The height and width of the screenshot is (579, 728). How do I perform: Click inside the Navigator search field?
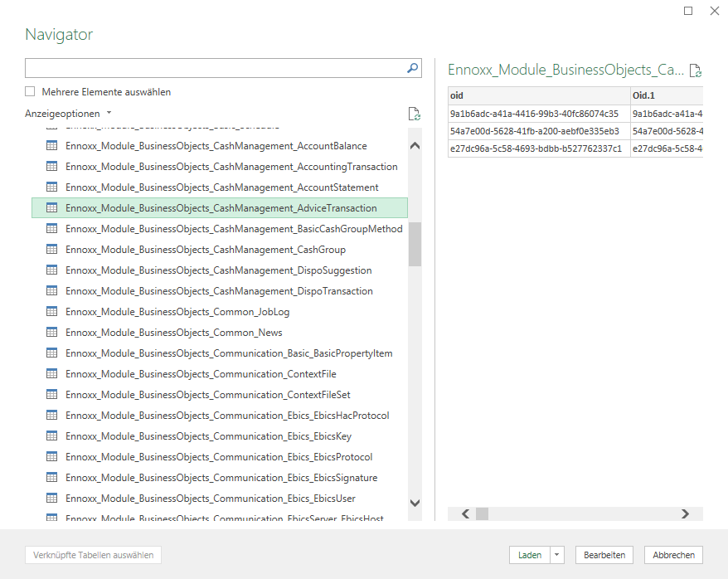click(x=216, y=69)
